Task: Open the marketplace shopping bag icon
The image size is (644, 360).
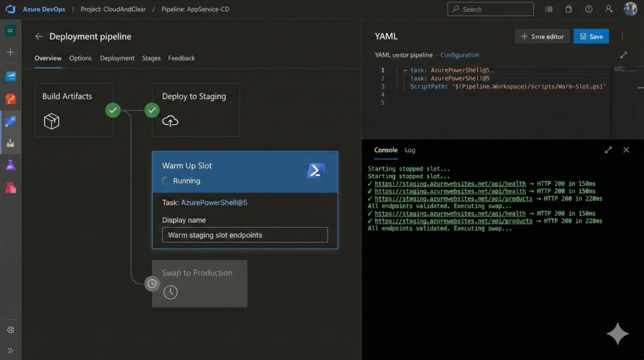Action: click(569, 9)
